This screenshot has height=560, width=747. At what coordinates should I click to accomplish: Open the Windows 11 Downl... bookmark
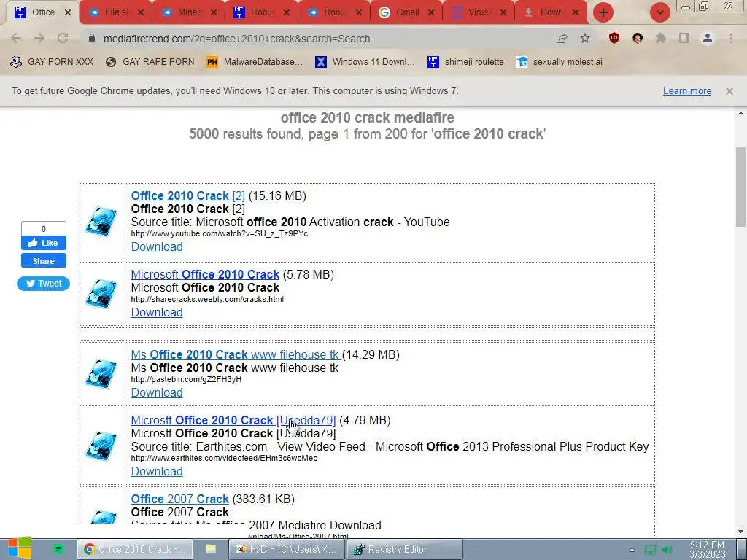365,62
